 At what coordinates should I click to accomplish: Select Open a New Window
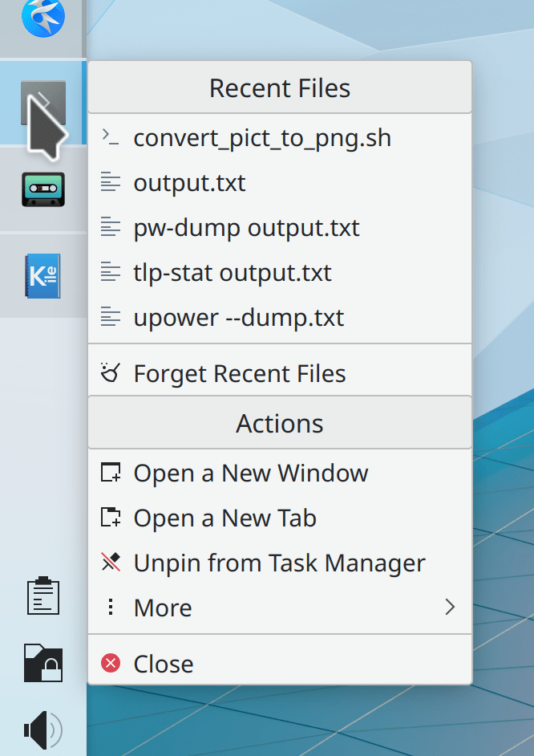click(250, 474)
